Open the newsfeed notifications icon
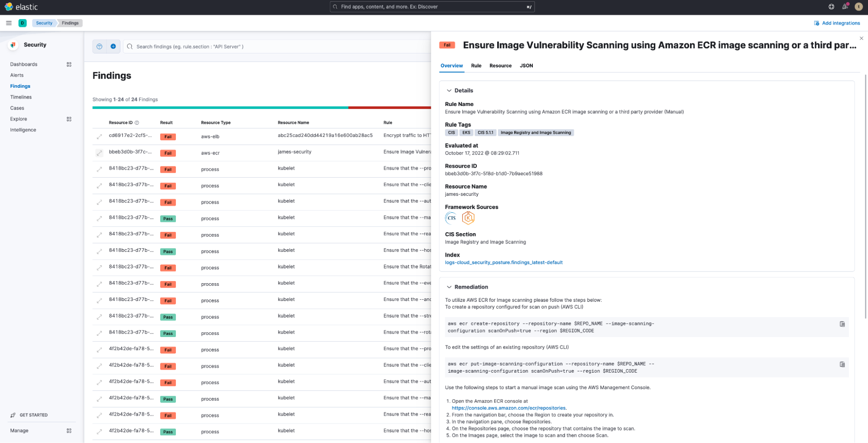 845,7
